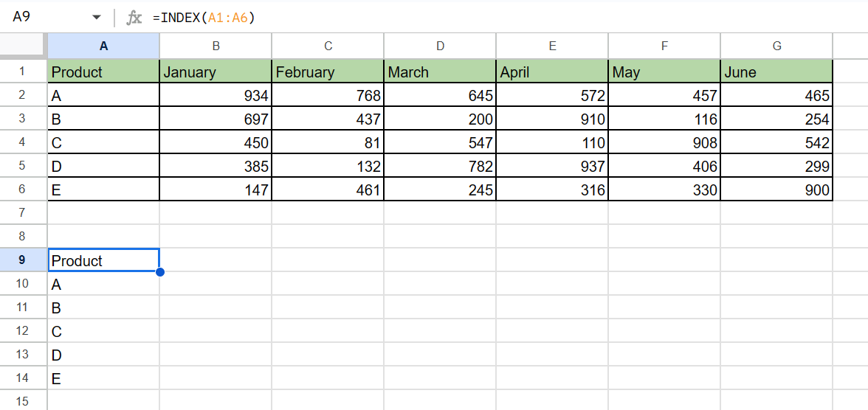Select cell with value 697
The width and height of the screenshot is (868, 410).
pyautogui.click(x=216, y=119)
